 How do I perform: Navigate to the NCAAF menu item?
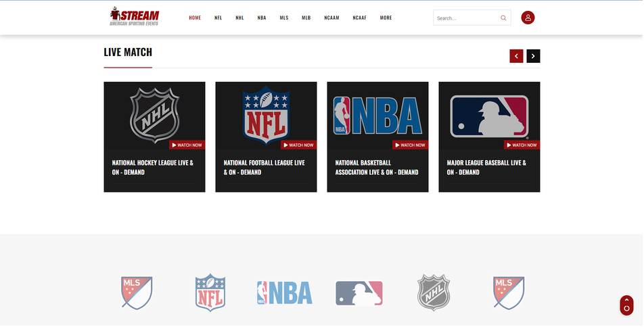point(360,18)
